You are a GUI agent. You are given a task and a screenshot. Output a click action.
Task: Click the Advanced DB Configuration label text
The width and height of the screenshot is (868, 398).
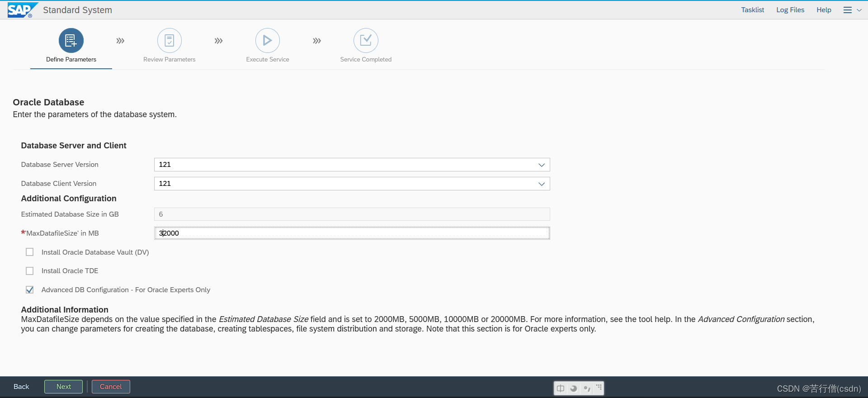pos(126,290)
